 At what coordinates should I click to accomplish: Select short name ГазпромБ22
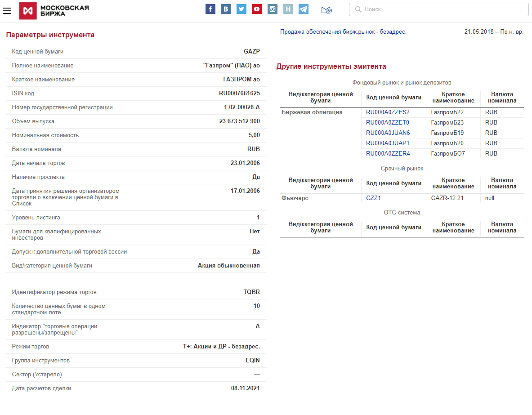447,112
